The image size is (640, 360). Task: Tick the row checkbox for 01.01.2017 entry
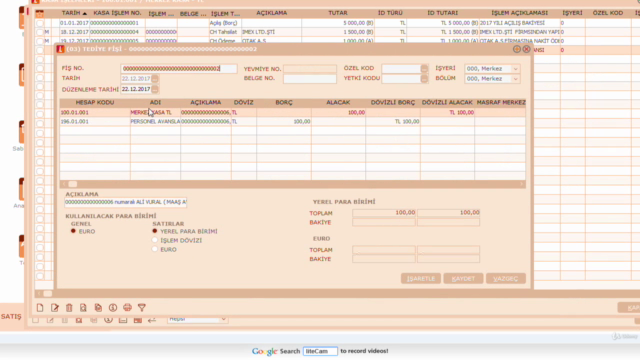click(x=40, y=23)
